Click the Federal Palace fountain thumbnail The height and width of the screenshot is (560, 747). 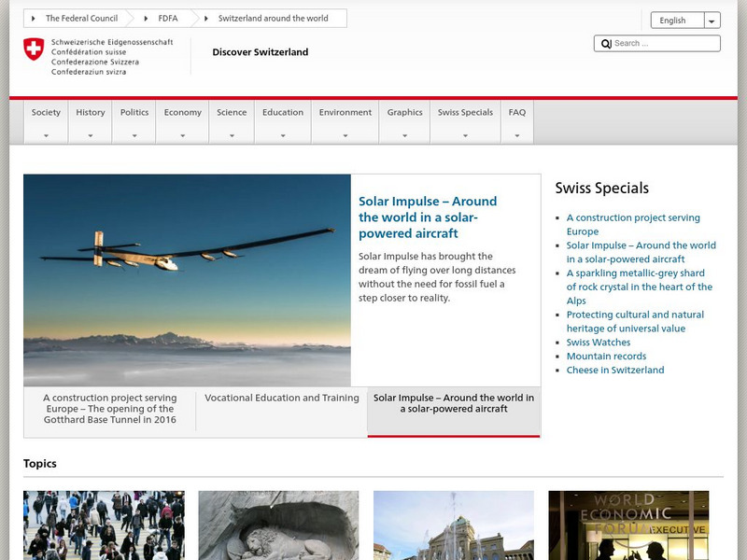click(x=454, y=525)
